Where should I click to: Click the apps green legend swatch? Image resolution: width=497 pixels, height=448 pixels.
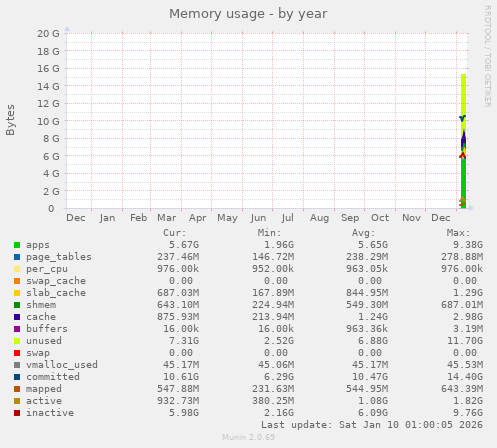17,245
